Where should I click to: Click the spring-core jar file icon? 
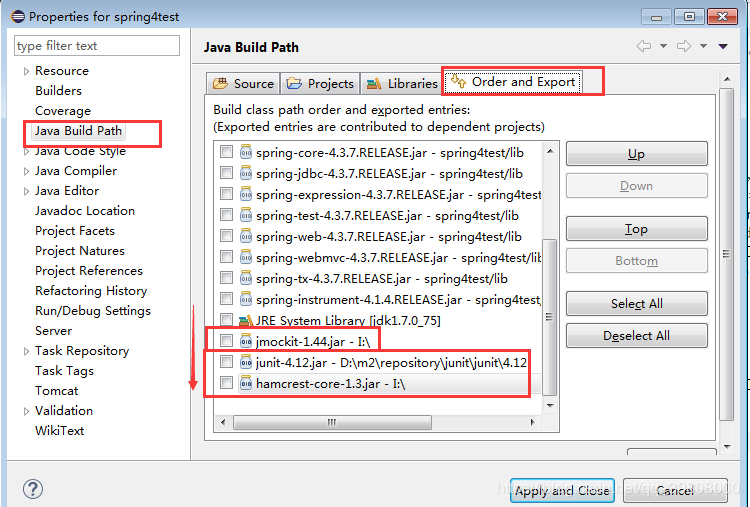pyautogui.click(x=245, y=153)
